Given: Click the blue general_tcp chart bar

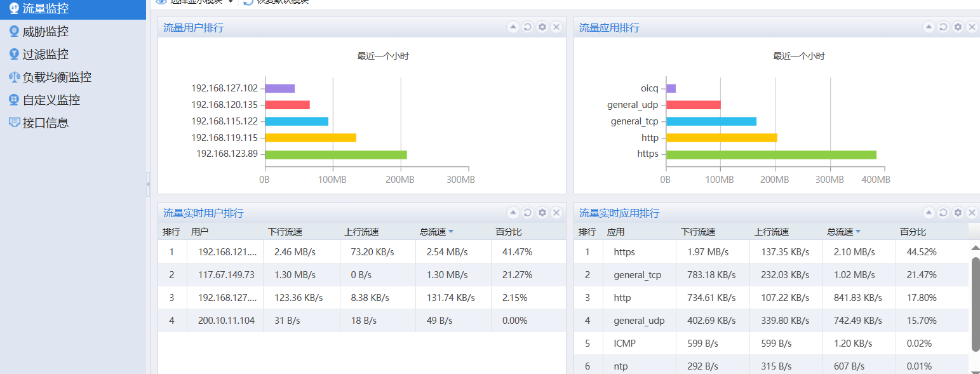Looking at the screenshot, I should tap(711, 121).
